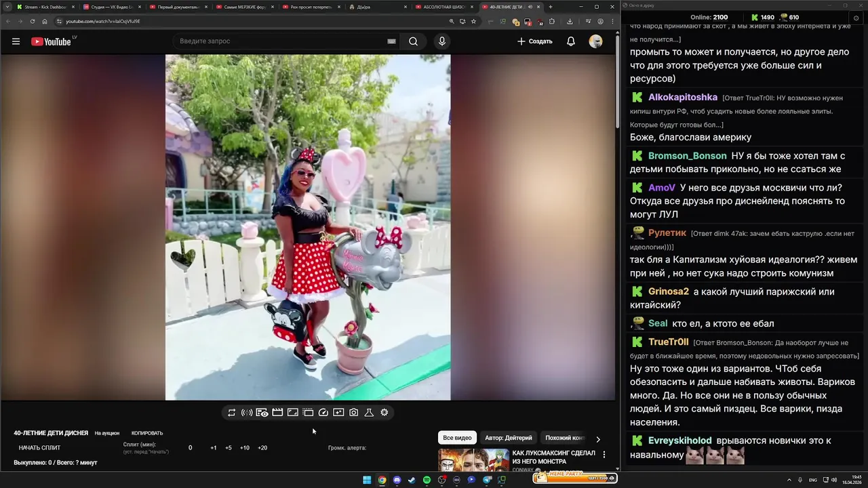Click the split minutes value field
The image size is (868, 488).
click(x=190, y=447)
